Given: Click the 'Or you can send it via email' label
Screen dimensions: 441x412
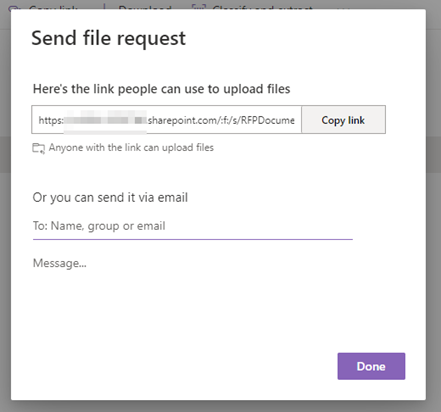Looking at the screenshot, I should 110,197.
